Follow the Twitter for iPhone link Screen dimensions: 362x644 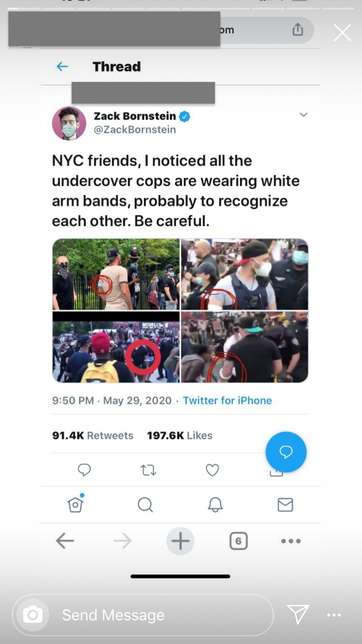[227, 400]
